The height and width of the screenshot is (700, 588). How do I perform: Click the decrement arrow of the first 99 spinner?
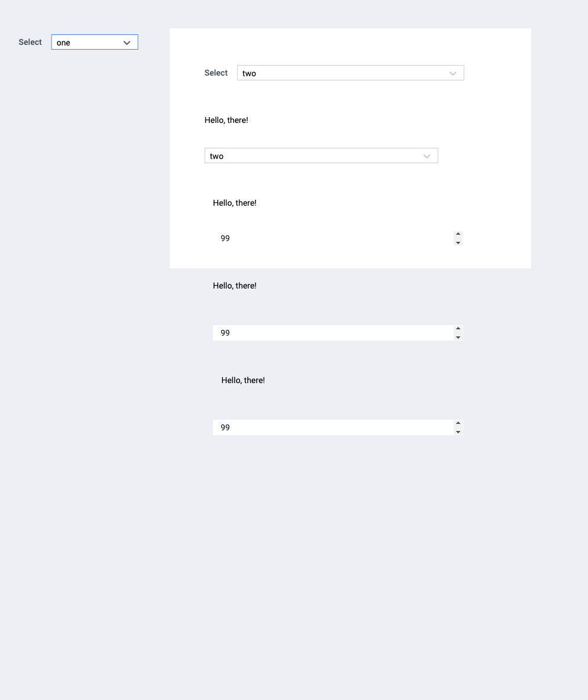coord(458,242)
